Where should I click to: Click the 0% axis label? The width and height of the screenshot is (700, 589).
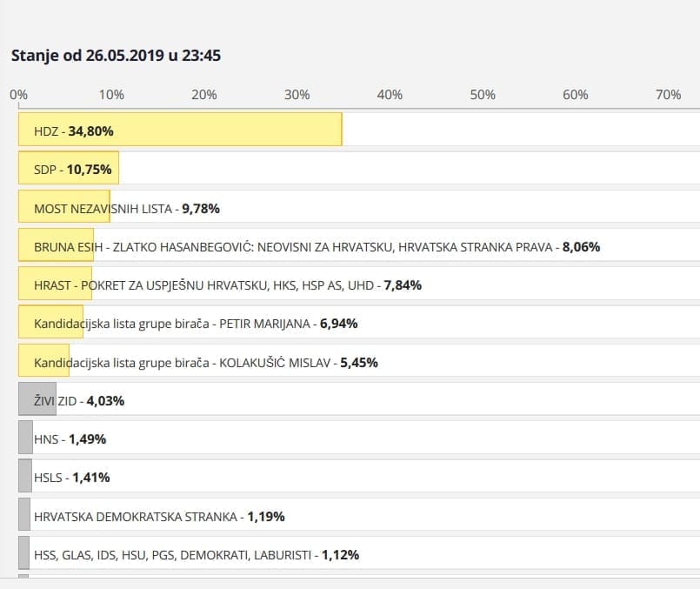[x=18, y=94]
